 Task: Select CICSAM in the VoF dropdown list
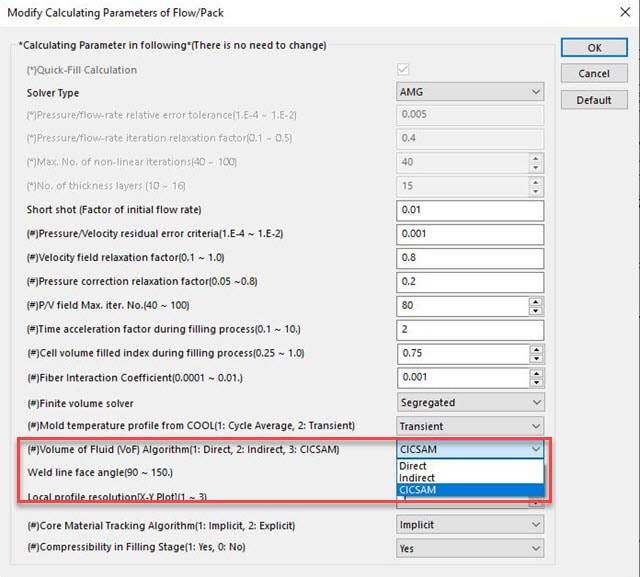click(470, 490)
